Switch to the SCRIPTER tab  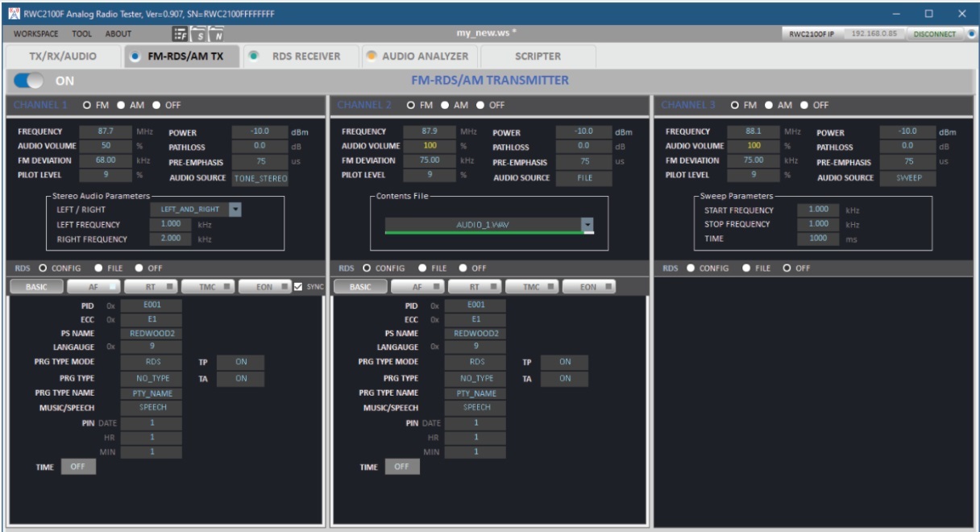[x=538, y=56]
